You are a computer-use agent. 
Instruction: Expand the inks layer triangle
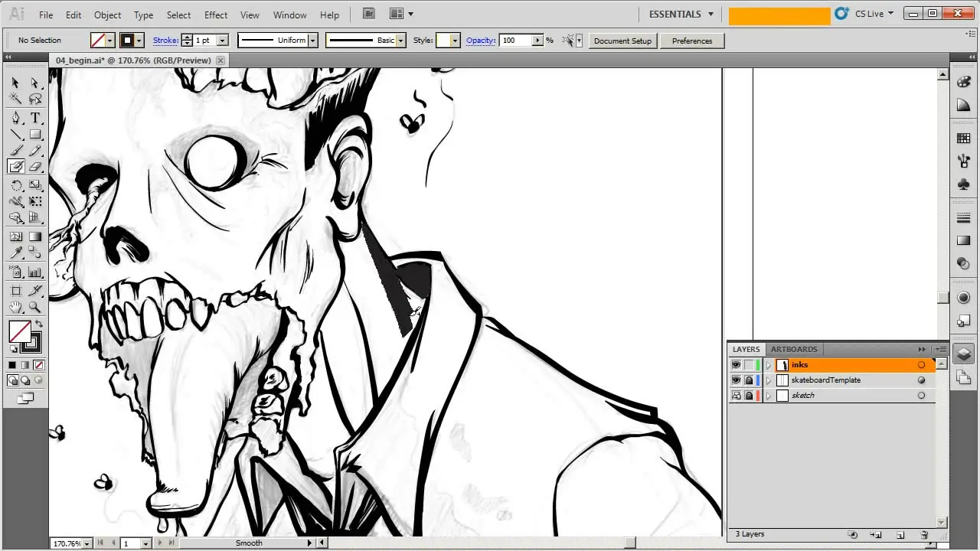click(x=769, y=365)
